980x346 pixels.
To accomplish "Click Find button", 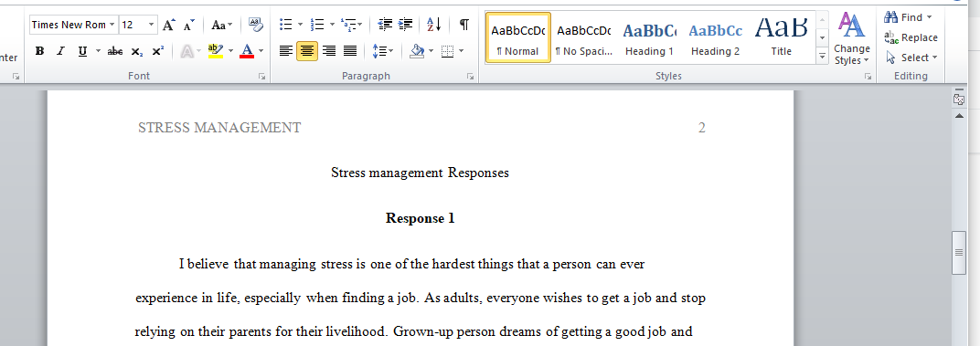I will (x=903, y=17).
